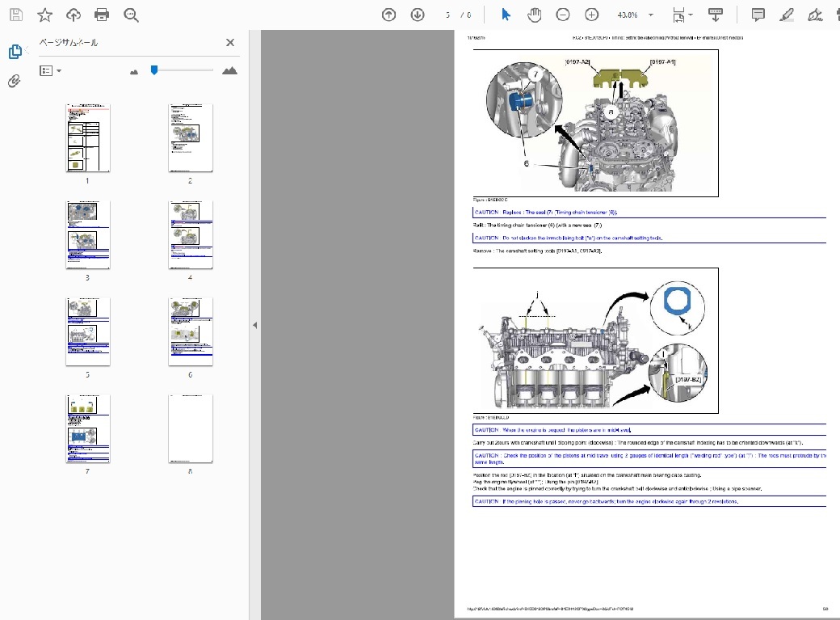
Task: Close the ページサムネール panel
Action: [230, 42]
